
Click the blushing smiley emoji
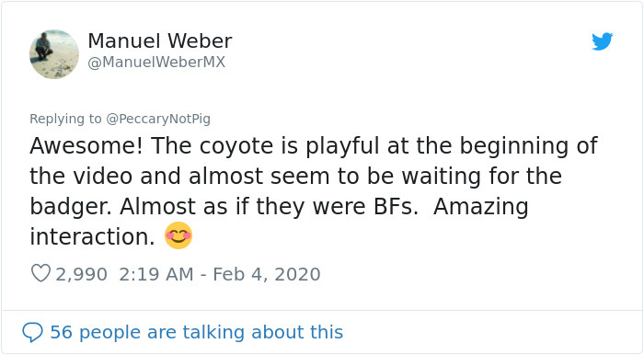[x=178, y=235]
